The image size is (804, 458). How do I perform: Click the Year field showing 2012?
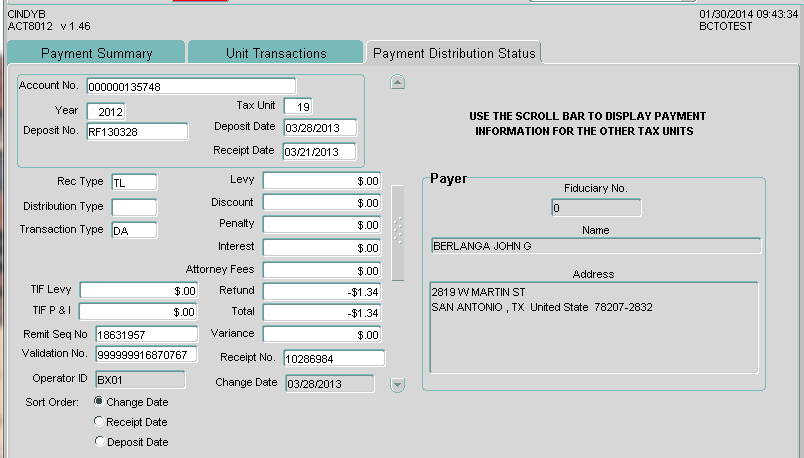(105, 111)
